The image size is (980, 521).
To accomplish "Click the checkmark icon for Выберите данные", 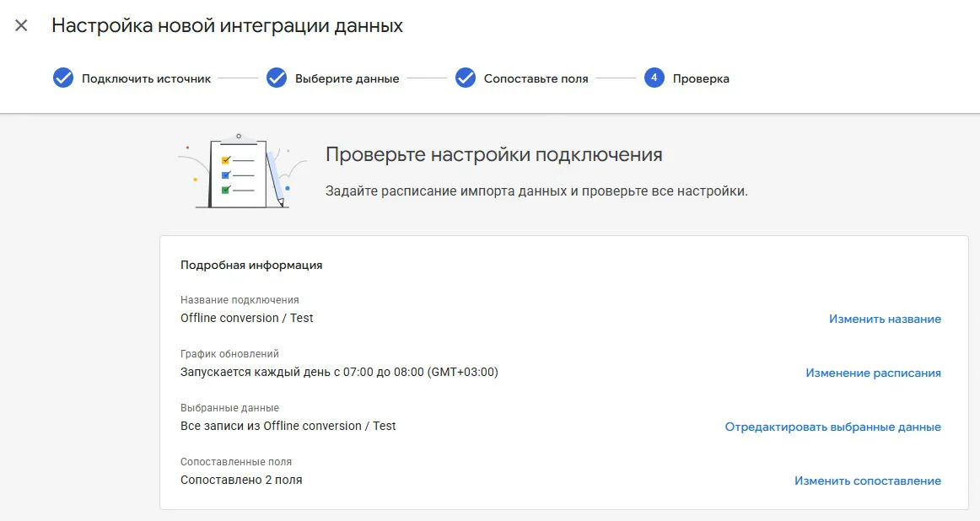I will pos(277,78).
